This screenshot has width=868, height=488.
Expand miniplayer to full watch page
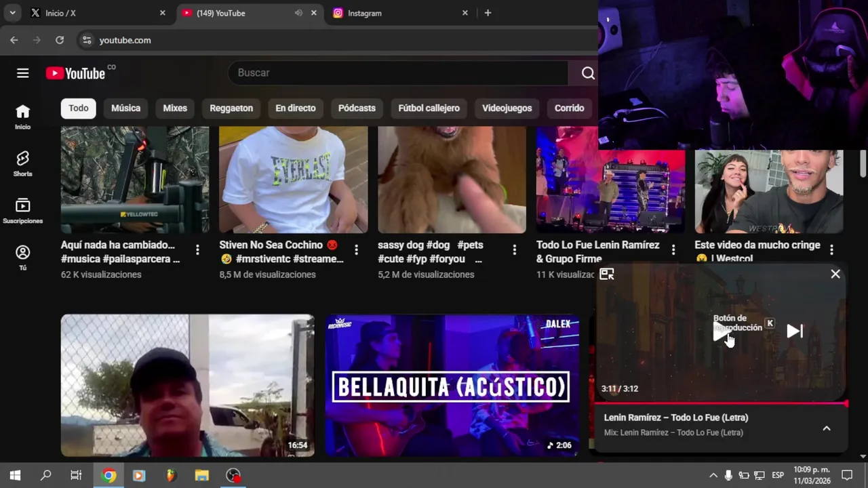[x=607, y=274]
